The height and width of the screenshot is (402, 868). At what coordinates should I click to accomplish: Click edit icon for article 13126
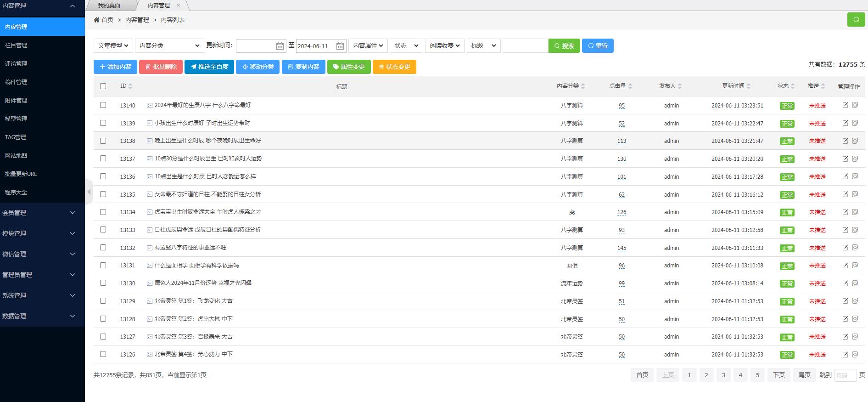[x=845, y=354]
